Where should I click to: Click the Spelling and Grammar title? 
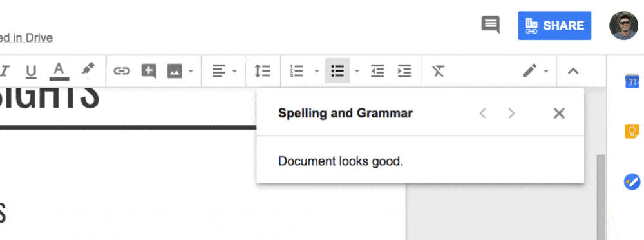click(x=345, y=113)
